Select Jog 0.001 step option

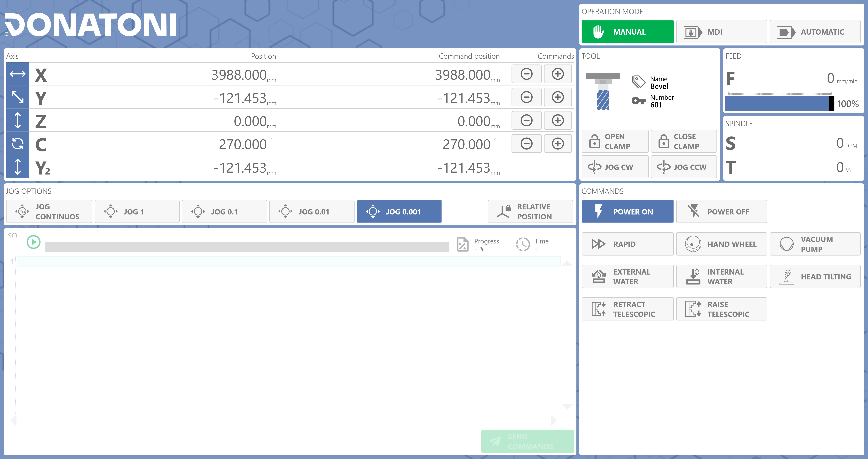399,212
